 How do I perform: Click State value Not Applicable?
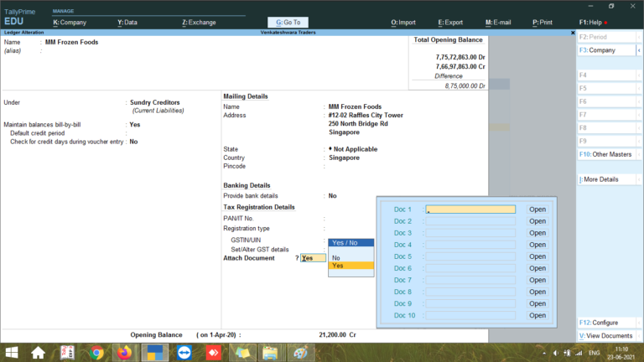353,149
